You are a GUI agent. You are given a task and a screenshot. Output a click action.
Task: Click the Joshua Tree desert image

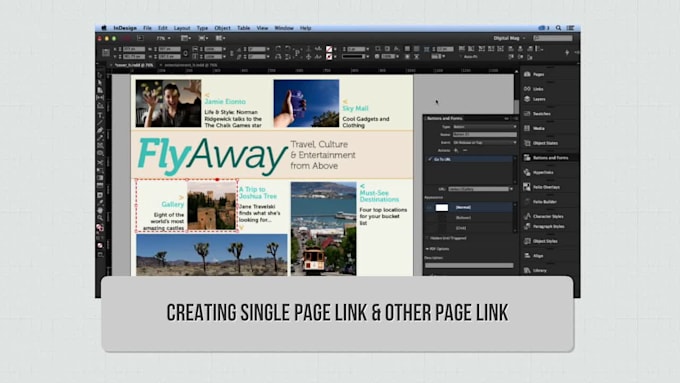point(212,255)
